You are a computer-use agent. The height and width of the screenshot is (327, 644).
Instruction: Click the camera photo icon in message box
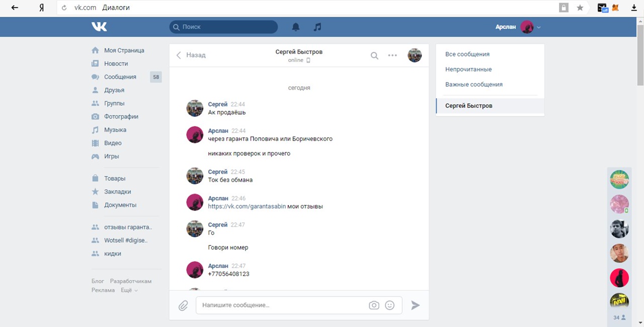(x=374, y=305)
